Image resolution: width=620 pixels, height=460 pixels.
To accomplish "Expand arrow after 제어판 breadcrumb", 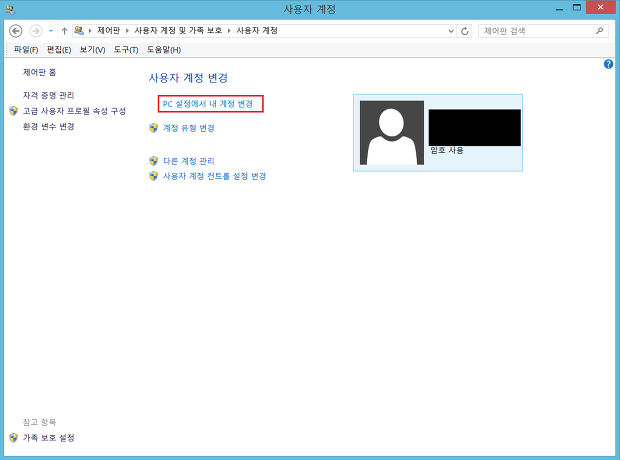I will pyautogui.click(x=127, y=31).
